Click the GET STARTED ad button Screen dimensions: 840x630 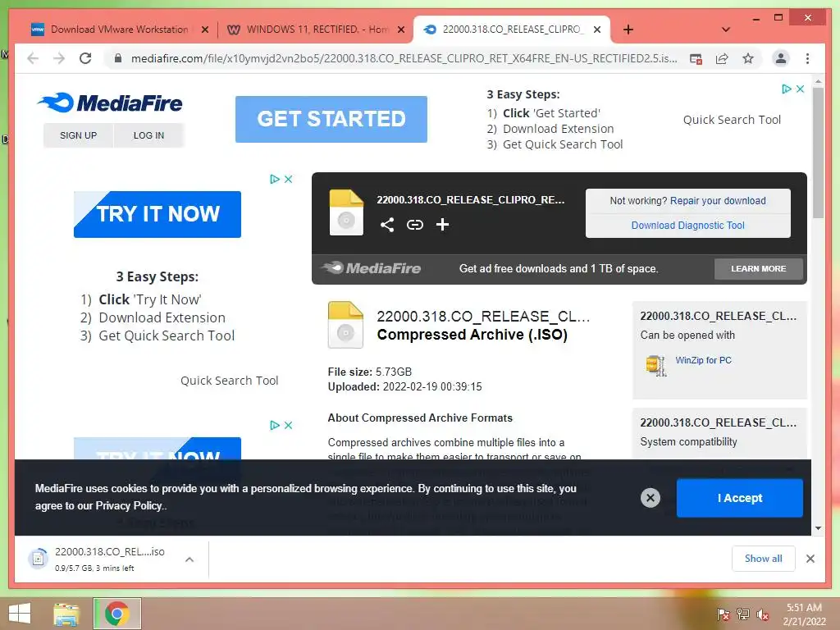point(331,119)
